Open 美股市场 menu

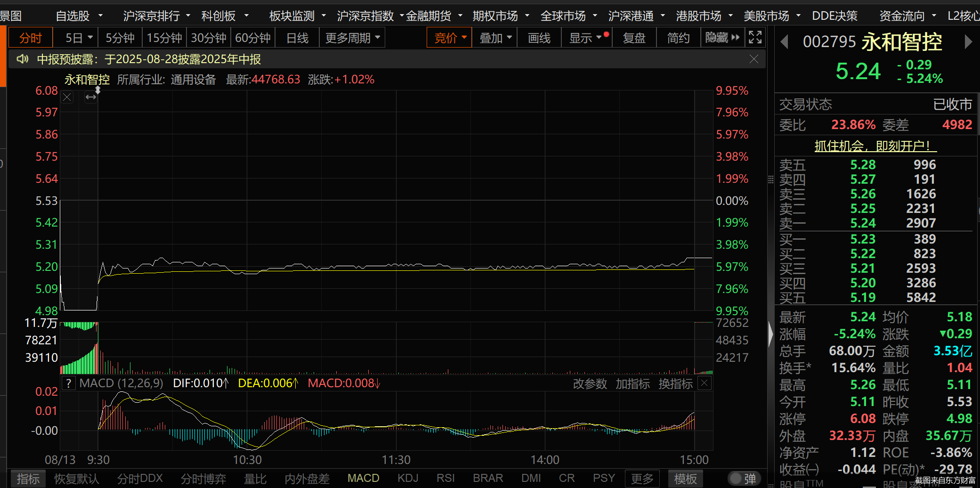coord(772,16)
